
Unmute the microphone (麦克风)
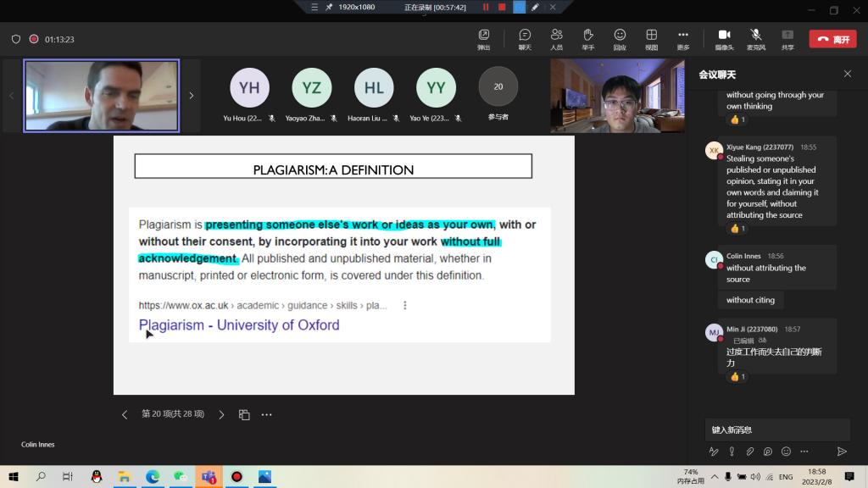755,38
